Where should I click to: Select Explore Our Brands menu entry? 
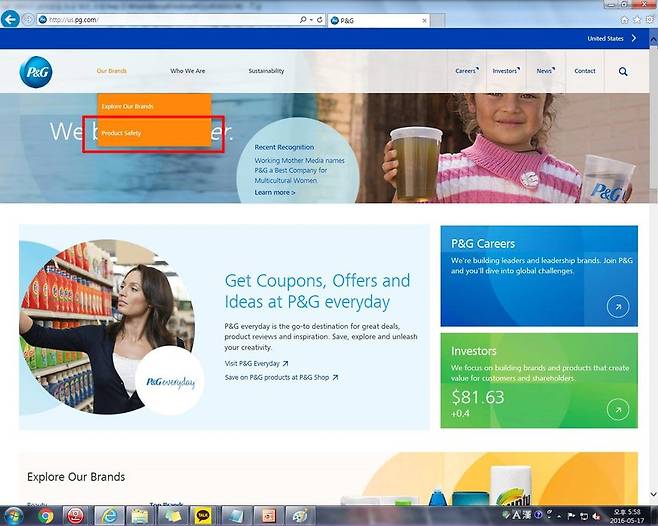tap(127, 106)
